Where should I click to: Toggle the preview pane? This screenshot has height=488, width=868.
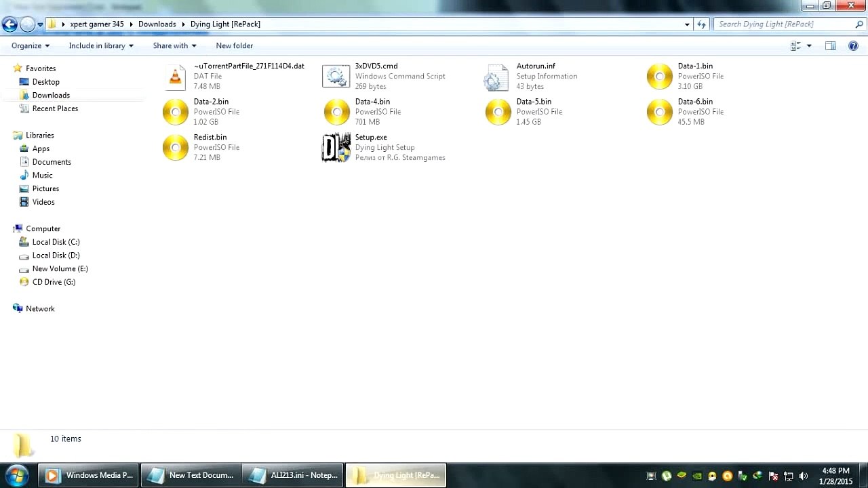coord(830,45)
